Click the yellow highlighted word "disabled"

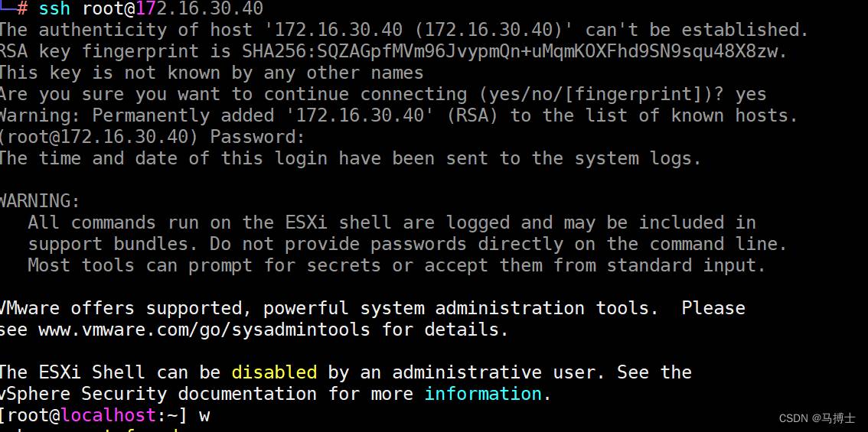tap(274, 372)
